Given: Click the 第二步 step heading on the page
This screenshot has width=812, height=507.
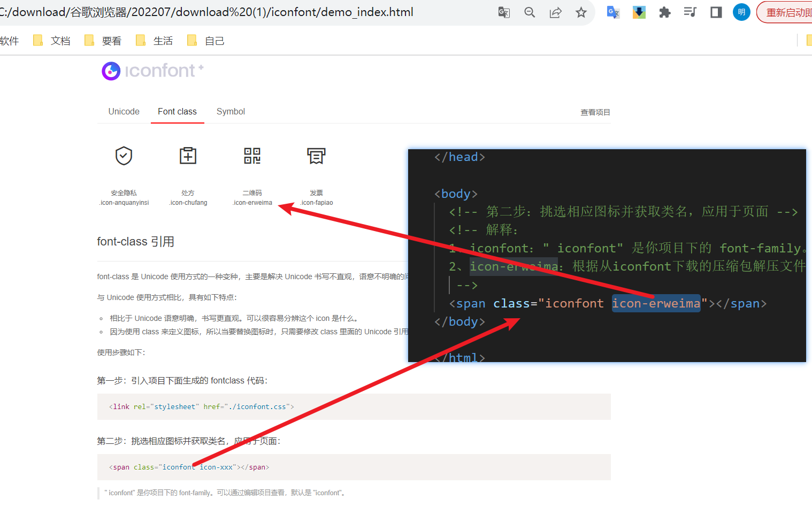Looking at the screenshot, I should [188, 441].
